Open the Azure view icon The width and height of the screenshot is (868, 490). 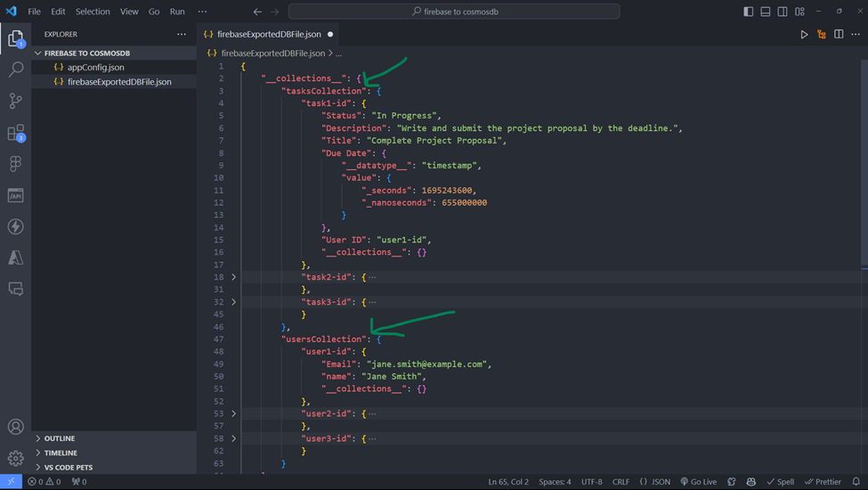16,257
